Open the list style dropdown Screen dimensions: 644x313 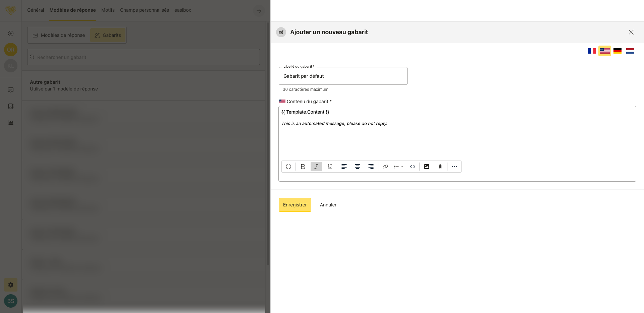(398, 167)
